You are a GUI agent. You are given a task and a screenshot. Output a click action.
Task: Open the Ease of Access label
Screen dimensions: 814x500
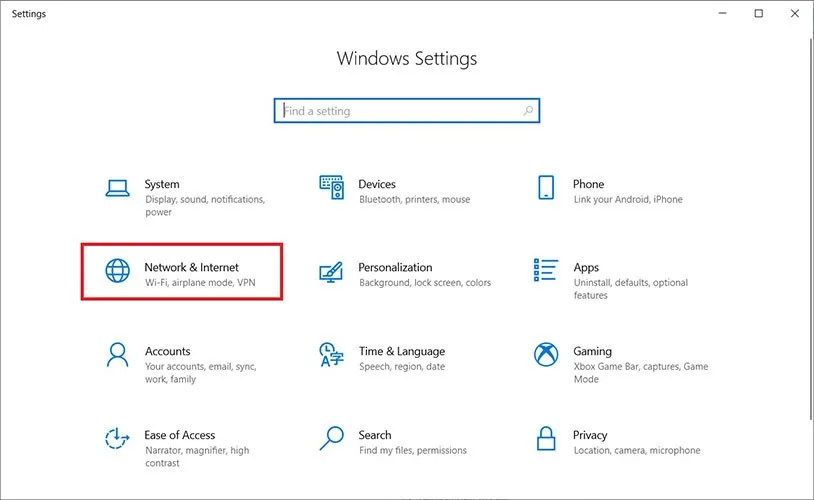click(x=180, y=435)
